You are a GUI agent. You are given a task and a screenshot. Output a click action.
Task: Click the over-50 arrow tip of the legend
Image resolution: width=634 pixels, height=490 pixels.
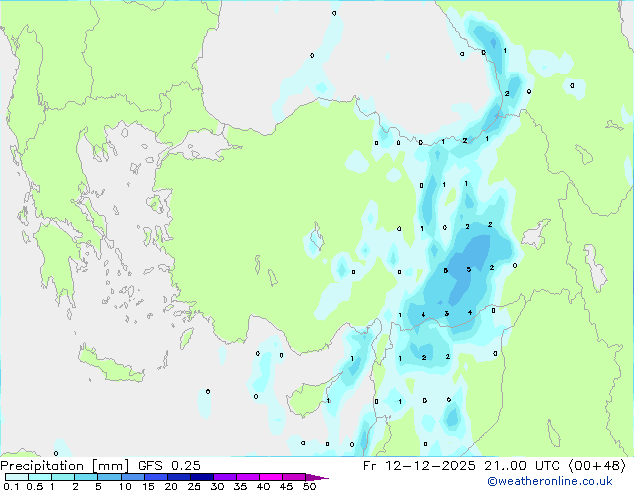pyautogui.click(x=317, y=477)
